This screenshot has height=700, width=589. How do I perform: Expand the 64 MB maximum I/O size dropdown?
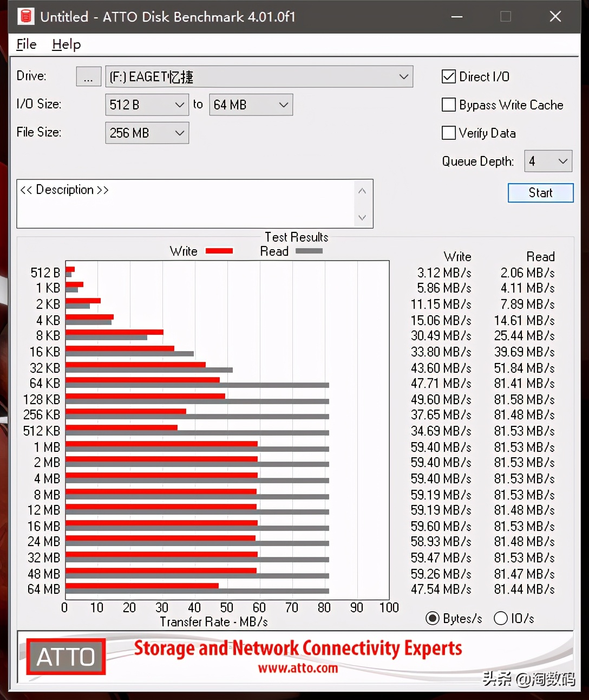click(251, 105)
